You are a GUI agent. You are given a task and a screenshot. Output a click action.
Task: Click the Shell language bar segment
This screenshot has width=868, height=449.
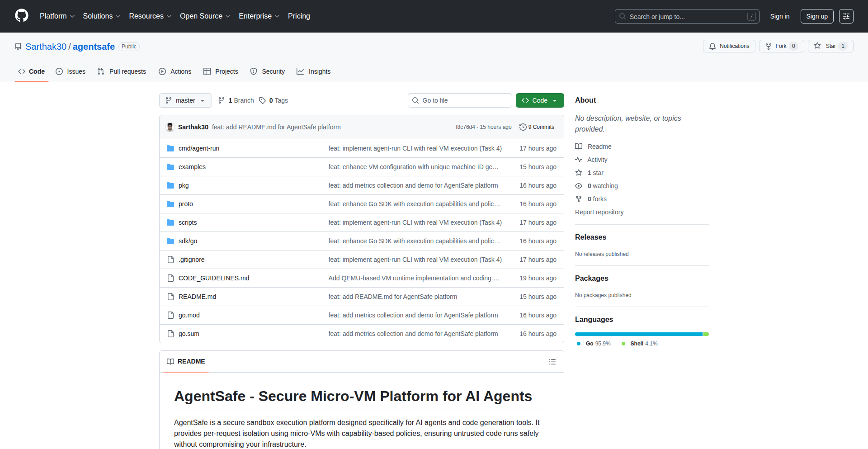[x=706, y=334]
